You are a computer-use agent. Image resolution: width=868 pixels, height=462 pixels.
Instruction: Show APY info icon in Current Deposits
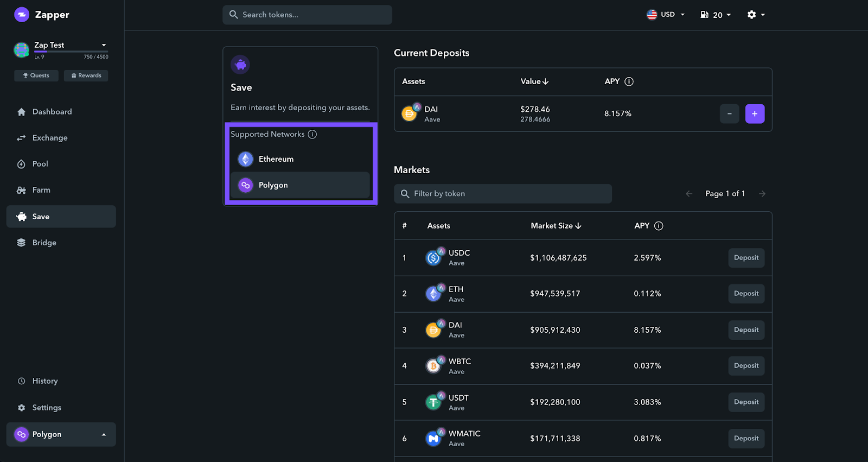point(629,81)
